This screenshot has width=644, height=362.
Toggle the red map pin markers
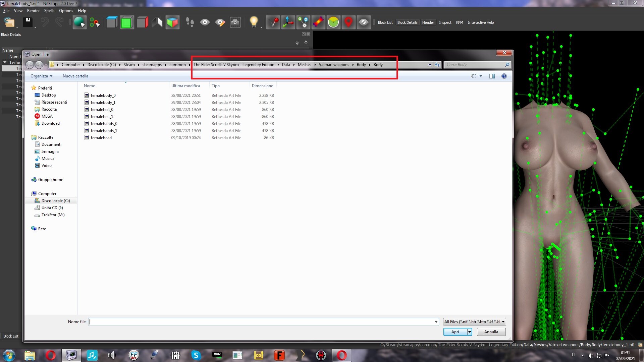[348, 22]
